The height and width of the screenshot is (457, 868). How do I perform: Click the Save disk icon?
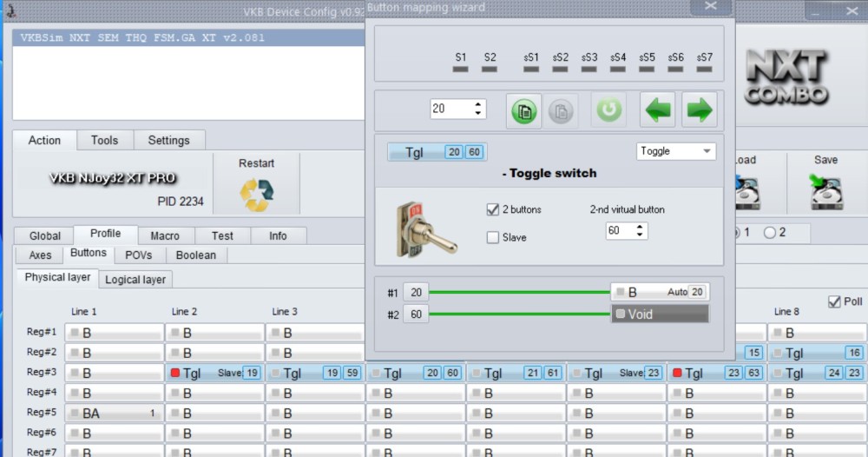(x=826, y=193)
